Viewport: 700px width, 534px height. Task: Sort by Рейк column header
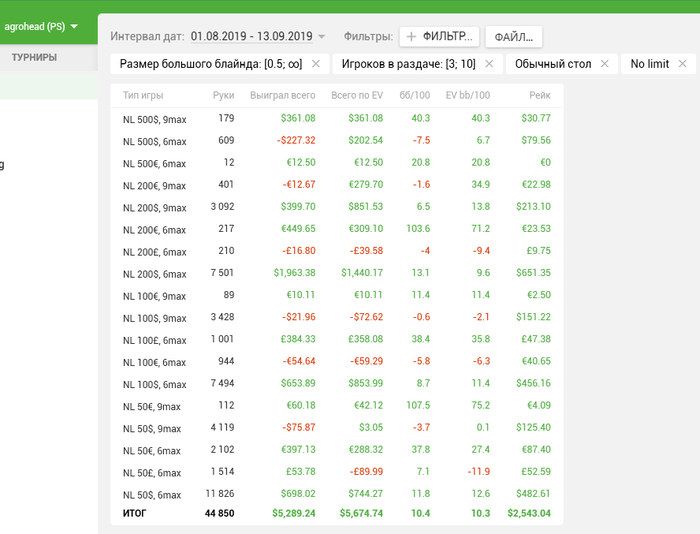[540, 95]
